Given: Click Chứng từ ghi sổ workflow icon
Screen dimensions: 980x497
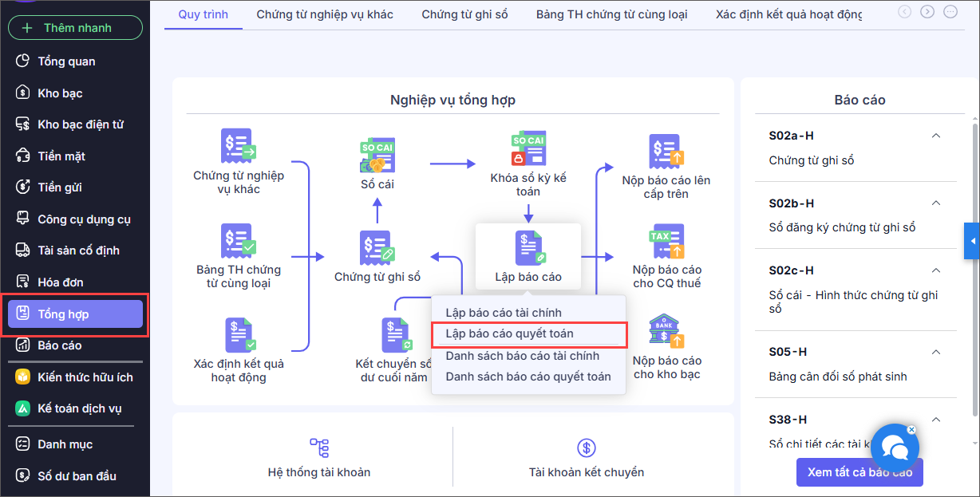Looking at the screenshot, I should (377, 248).
